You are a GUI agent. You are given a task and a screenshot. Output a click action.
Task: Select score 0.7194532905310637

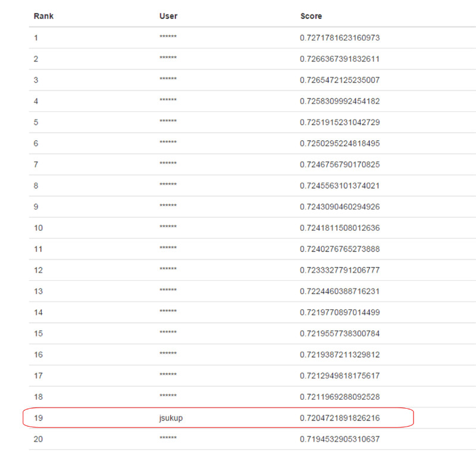(x=340, y=439)
